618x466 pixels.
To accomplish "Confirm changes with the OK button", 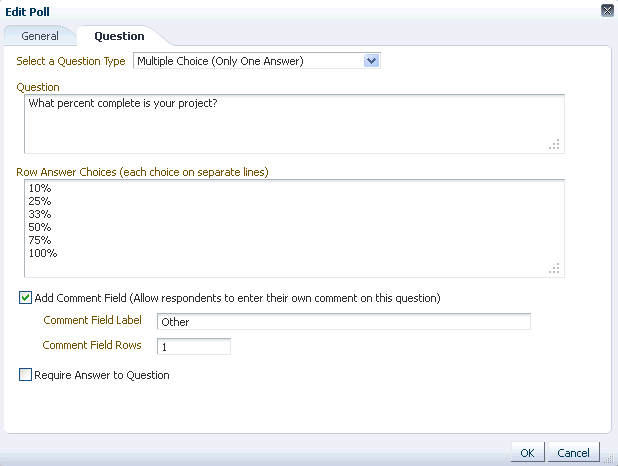I will pos(527,452).
